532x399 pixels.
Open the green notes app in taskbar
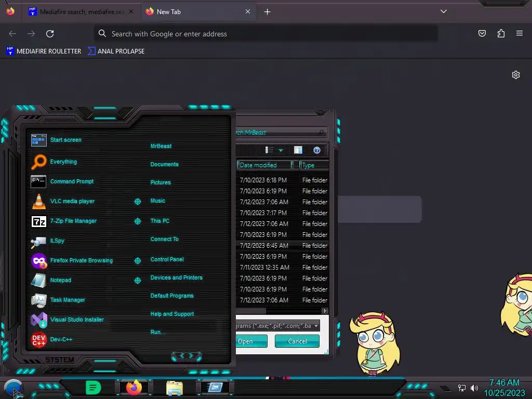click(x=94, y=388)
